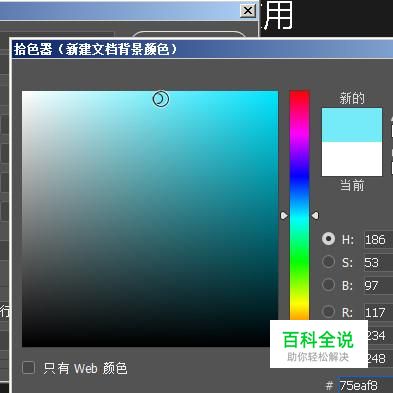
Task: Click the H value field showing 186
Action: (378, 239)
